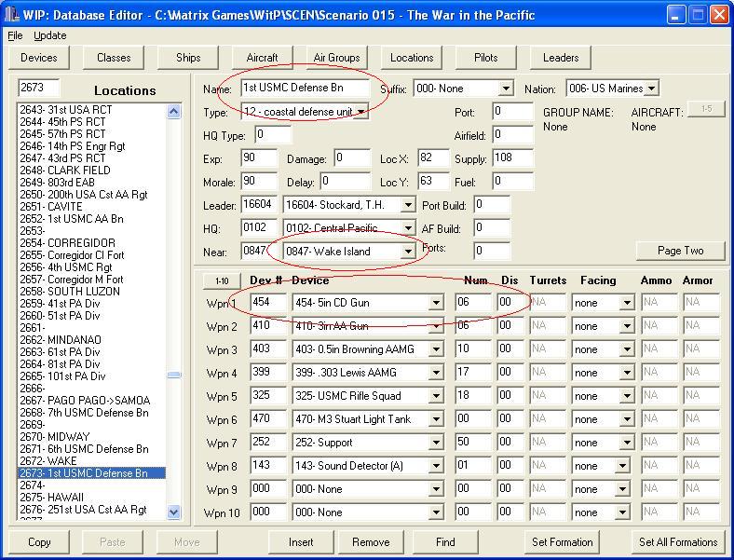Click the locations list scroll down arrow
Screen dimensions: 734x560
(173, 512)
